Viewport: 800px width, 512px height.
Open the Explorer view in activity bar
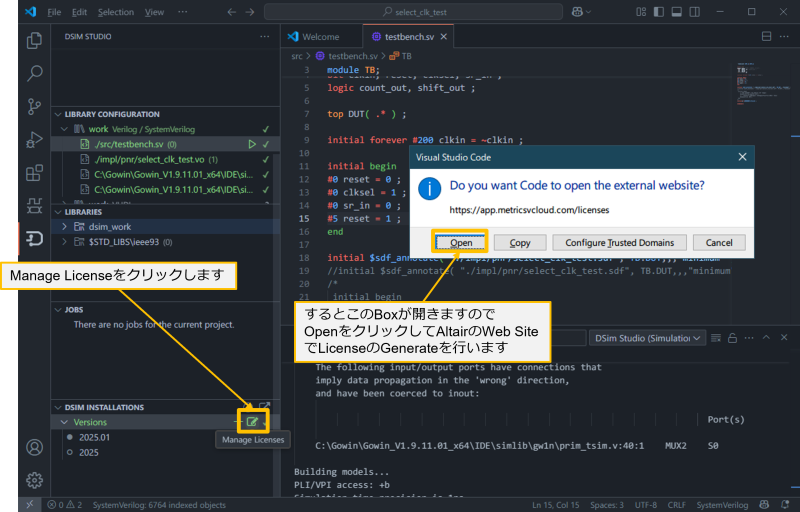click(x=34, y=40)
